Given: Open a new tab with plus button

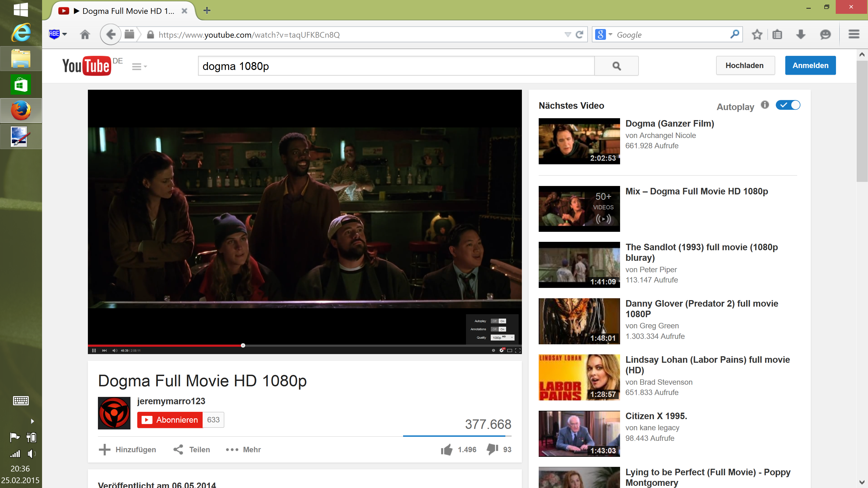Looking at the screenshot, I should pos(207,11).
